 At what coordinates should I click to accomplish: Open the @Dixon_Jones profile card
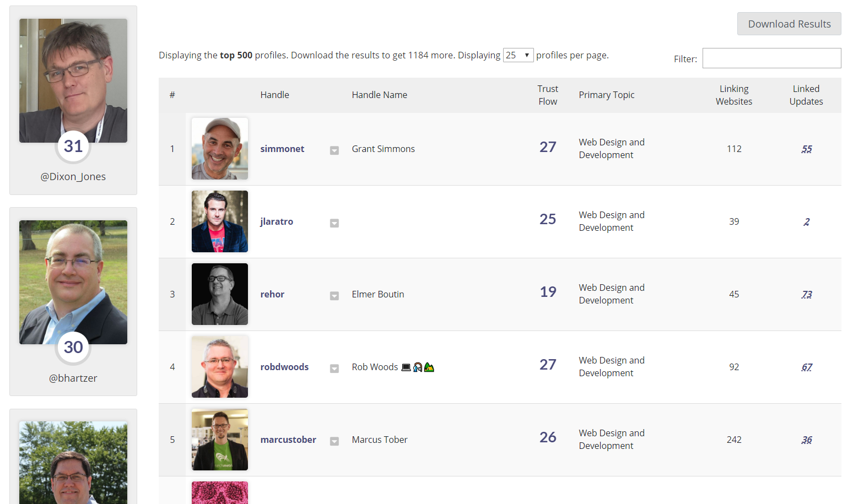click(x=73, y=100)
